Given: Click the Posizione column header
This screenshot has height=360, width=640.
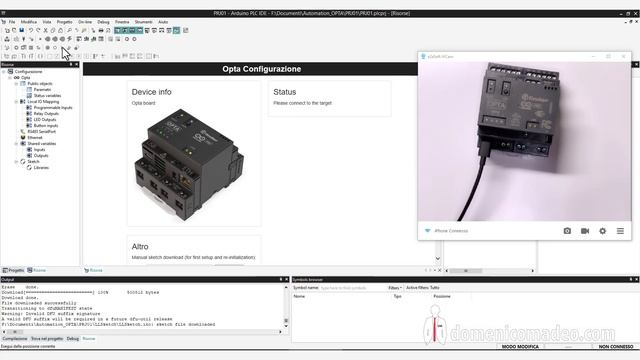Looking at the screenshot, I should pos(442,296).
